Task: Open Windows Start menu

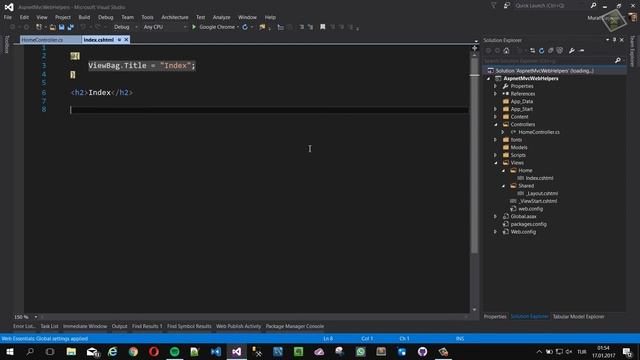Action: tap(10, 351)
